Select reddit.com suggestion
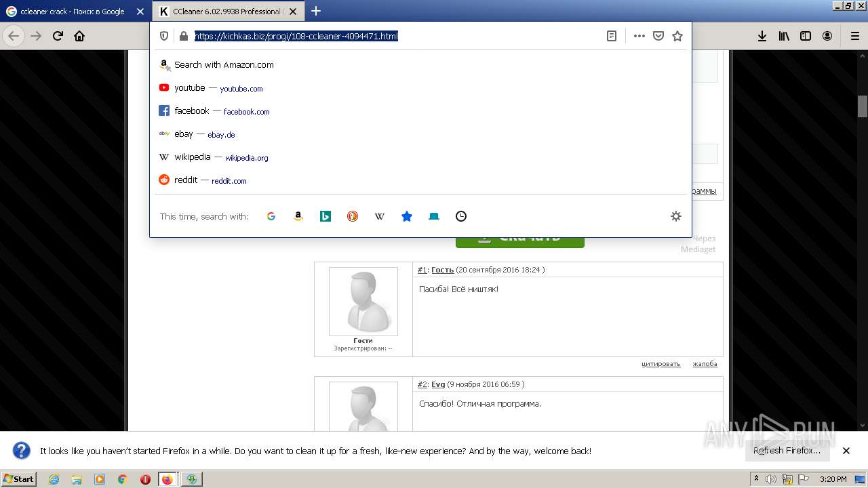Image resolution: width=868 pixels, height=488 pixels. (420, 180)
